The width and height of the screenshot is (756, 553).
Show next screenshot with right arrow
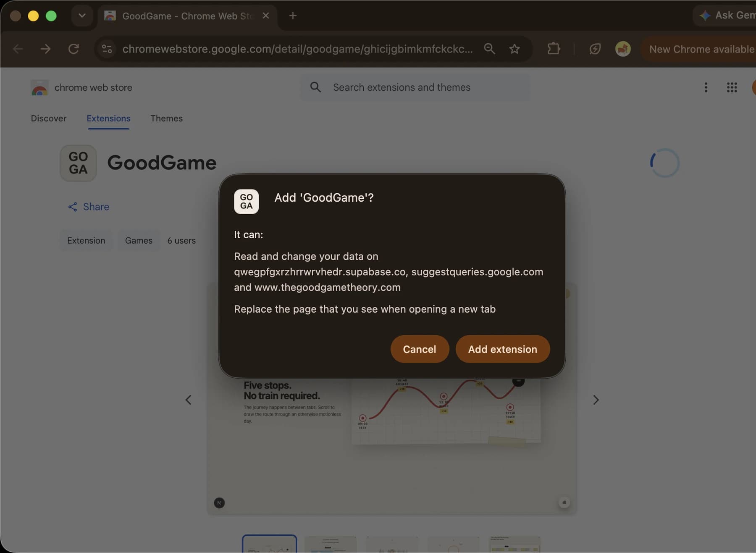[x=596, y=400]
